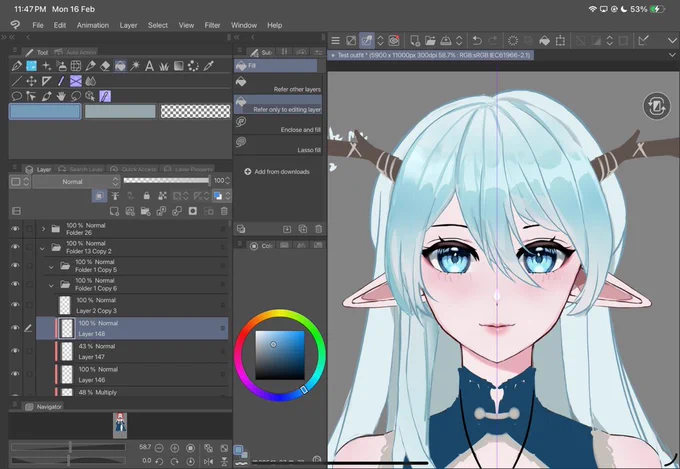This screenshot has height=469, width=680.
Task: Adjust the layer opacity 100 stepper arrows
Action: 228,180
